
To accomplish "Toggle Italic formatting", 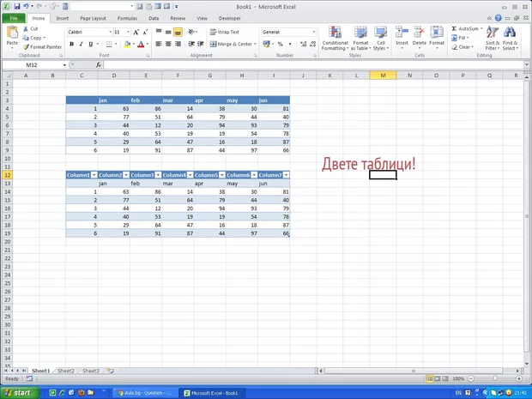I will click(81, 44).
